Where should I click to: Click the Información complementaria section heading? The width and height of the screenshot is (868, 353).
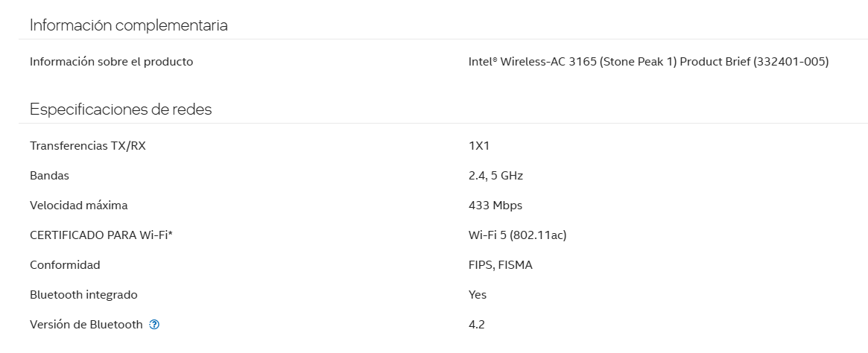click(x=128, y=25)
